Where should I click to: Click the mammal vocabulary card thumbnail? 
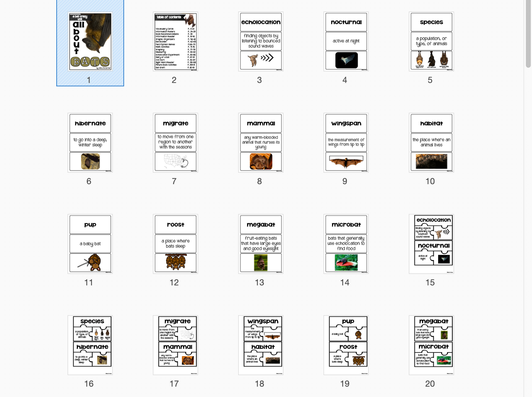261,143
